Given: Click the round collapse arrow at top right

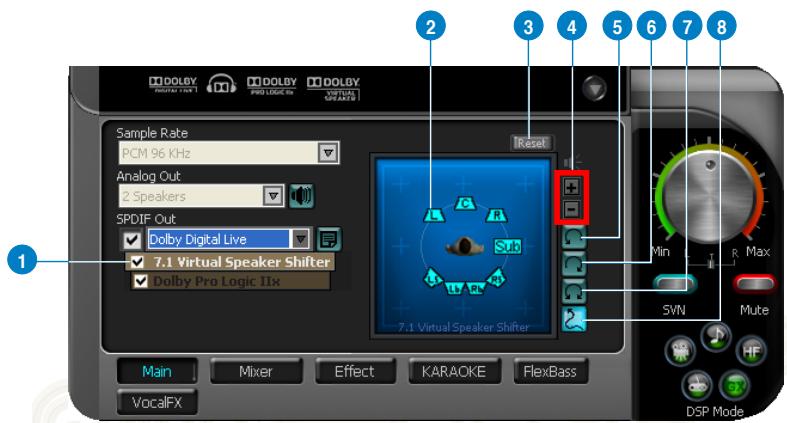Looking at the screenshot, I should (x=595, y=89).
